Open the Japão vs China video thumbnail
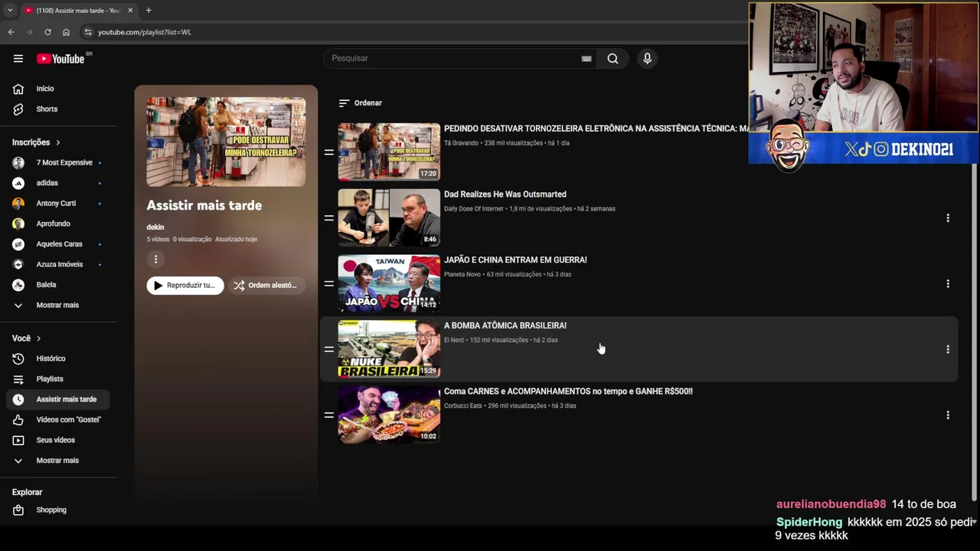This screenshot has width=980, height=551. (389, 283)
